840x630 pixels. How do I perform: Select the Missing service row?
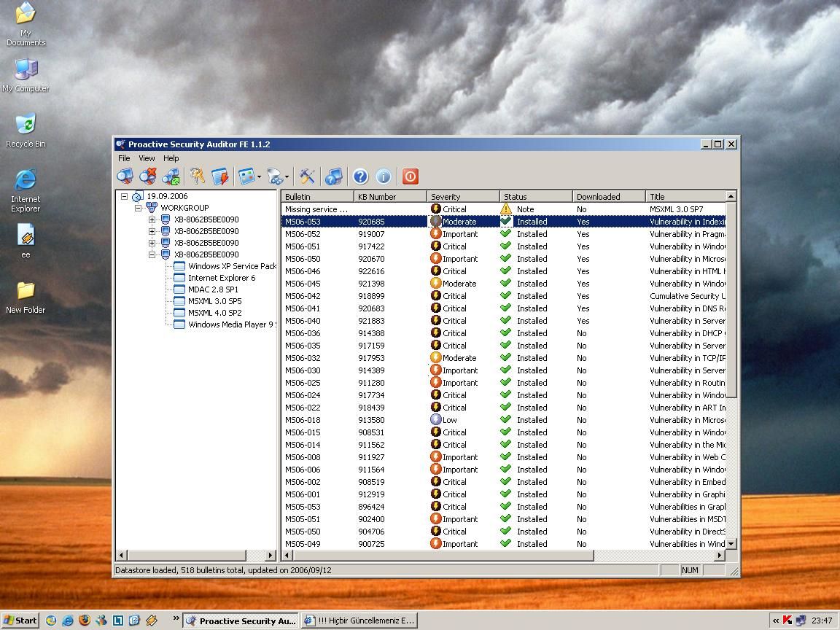[504, 209]
